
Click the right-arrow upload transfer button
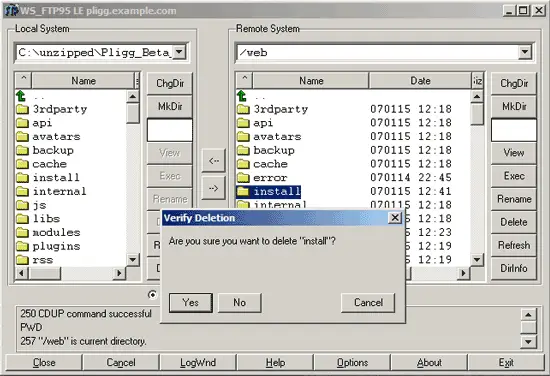(214, 188)
